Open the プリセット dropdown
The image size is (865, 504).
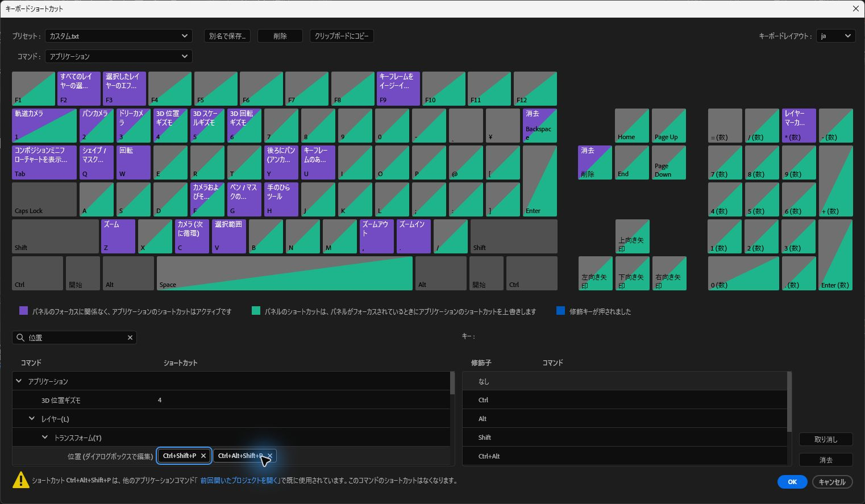point(119,36)
